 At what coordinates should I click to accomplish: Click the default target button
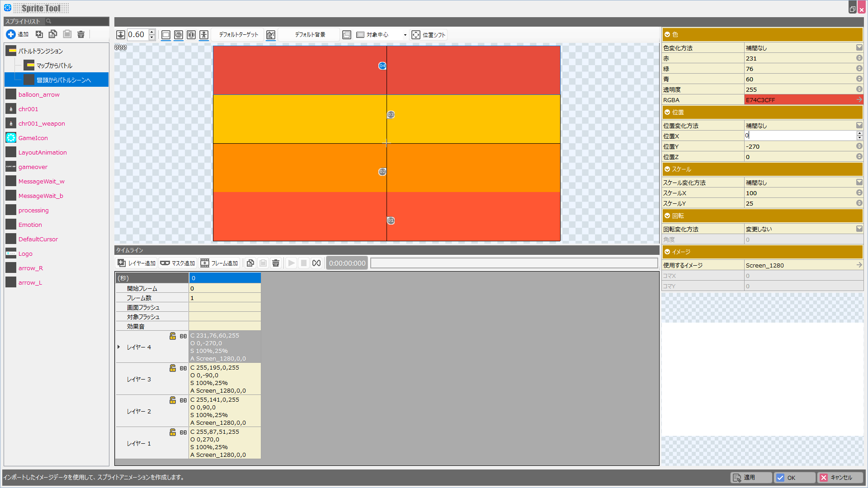click(x=238, y=35)
